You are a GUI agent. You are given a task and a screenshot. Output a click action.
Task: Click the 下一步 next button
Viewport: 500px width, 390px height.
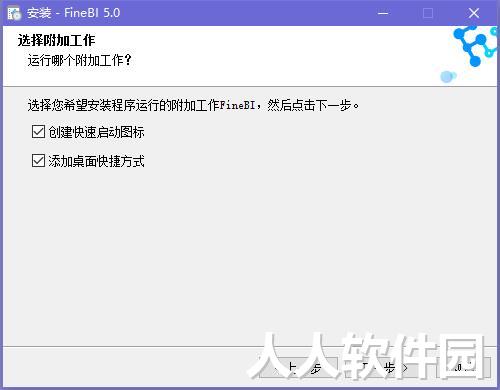[384, 368]
